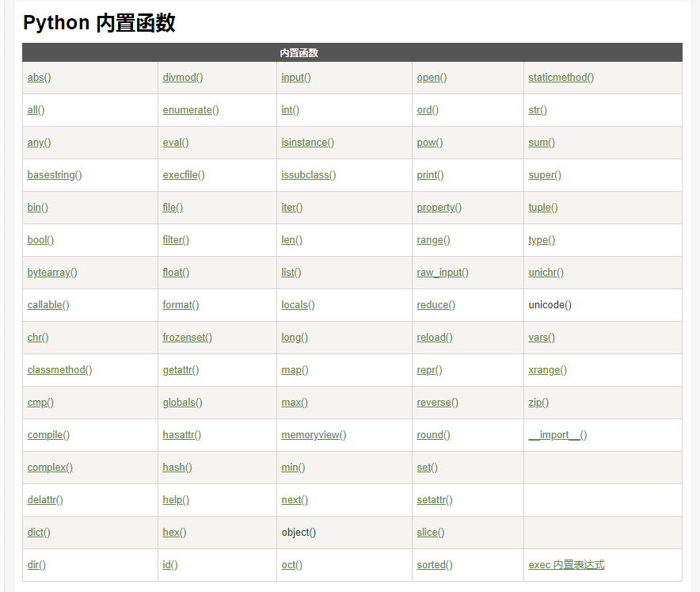Viewport: 700px width, 592px height.
Task: Click the tuple() link
Action: click(x=543, y=208)
